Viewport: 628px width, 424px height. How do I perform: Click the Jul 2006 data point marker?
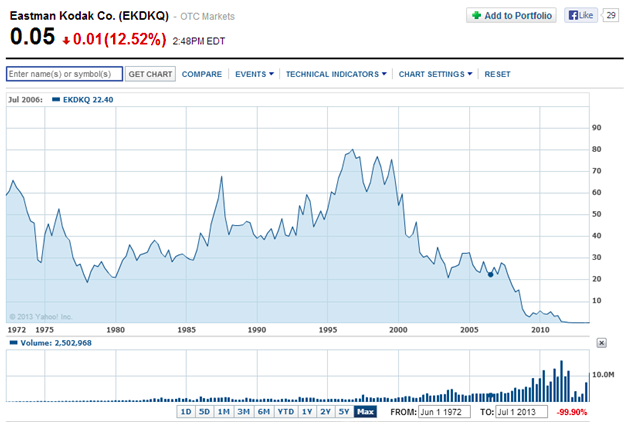click(490, 274)
